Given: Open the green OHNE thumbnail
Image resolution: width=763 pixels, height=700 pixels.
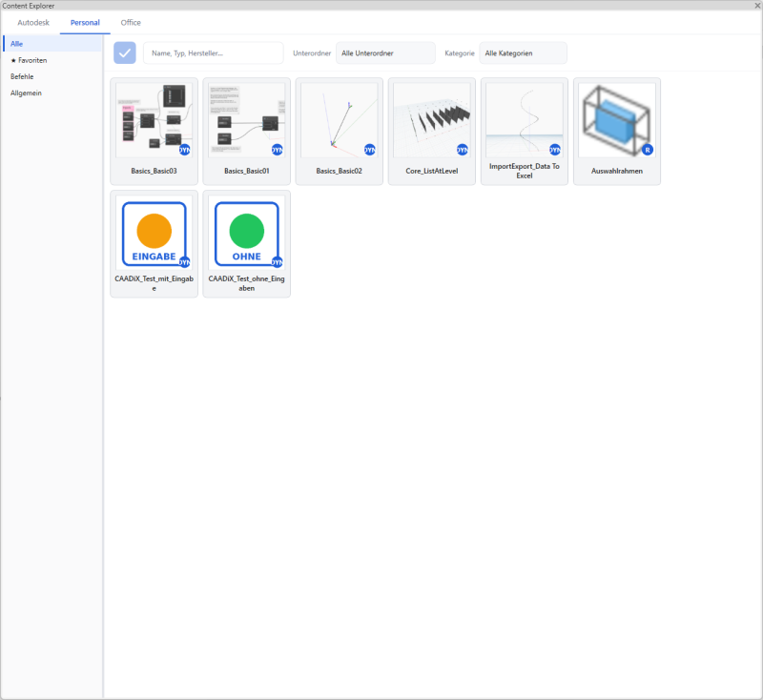Looking at the screenshot, I should [x=246, y=233].
